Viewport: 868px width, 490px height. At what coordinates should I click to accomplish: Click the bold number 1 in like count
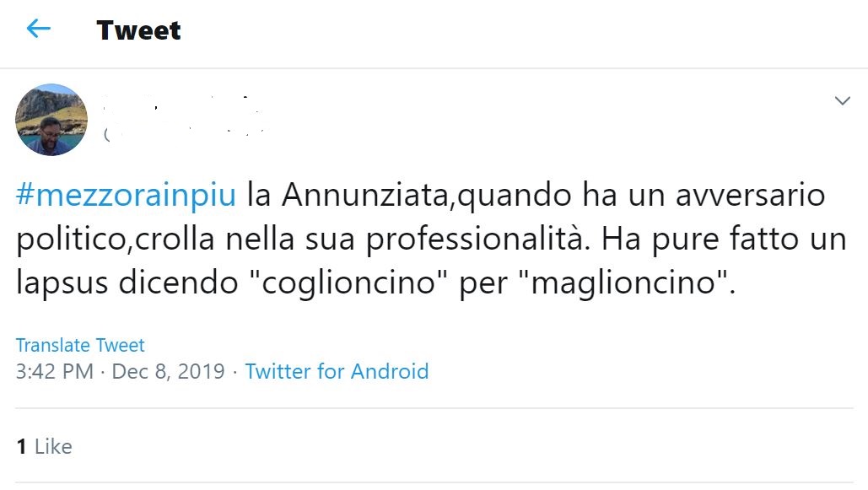(22, 446)
